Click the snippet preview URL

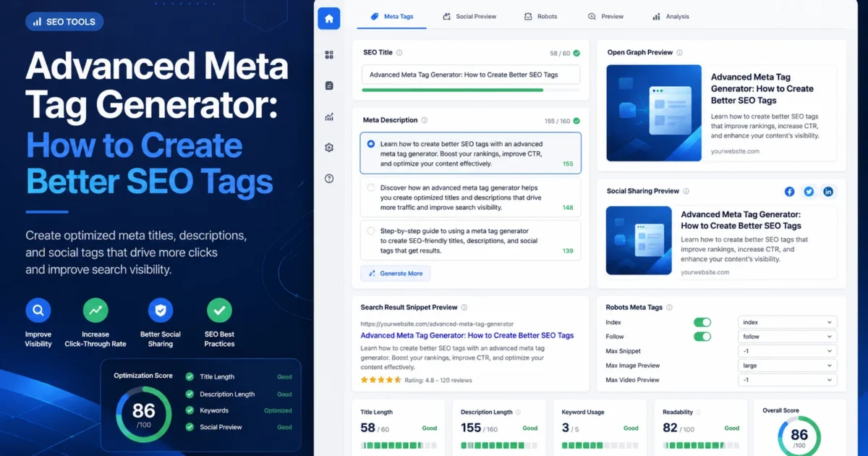point(437,324)
